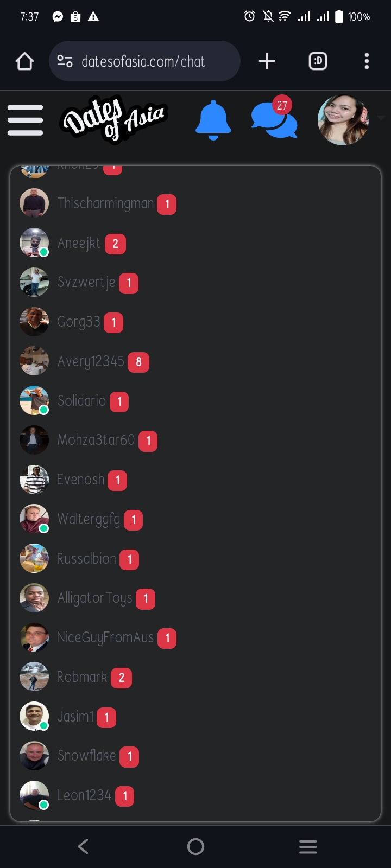Tap the browser home icon
Viewport: 391px width, 868px height.
coord(24,61)
